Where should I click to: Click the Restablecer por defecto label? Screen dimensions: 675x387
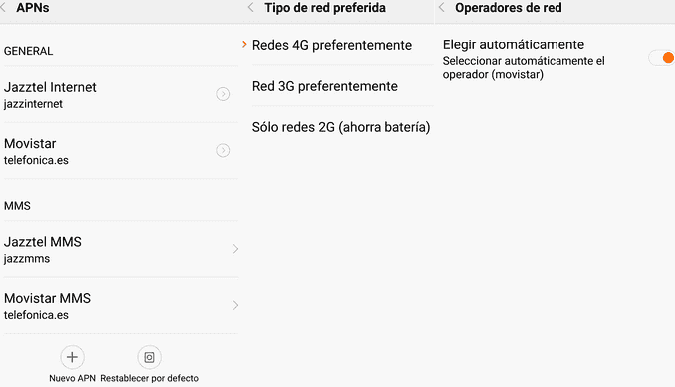pos(149,378)
